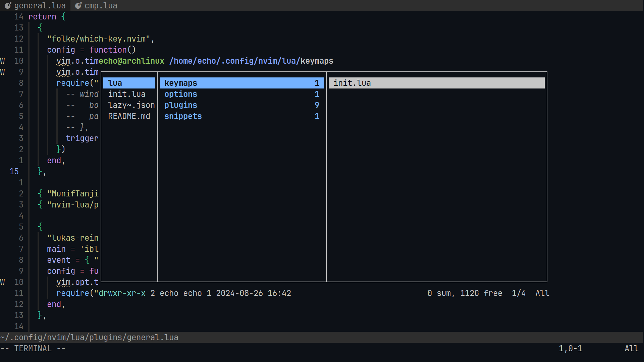The width and height of the screenshot is (644, 362).
Task: Click echo@archlinux in ranger title
Action: [131, 61]
